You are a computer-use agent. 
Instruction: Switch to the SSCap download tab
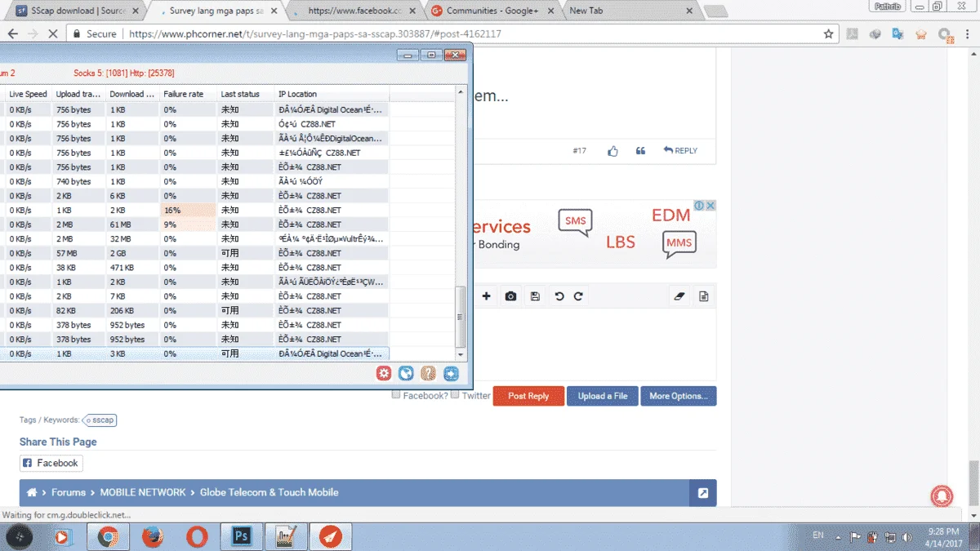[x=78, y=11]
